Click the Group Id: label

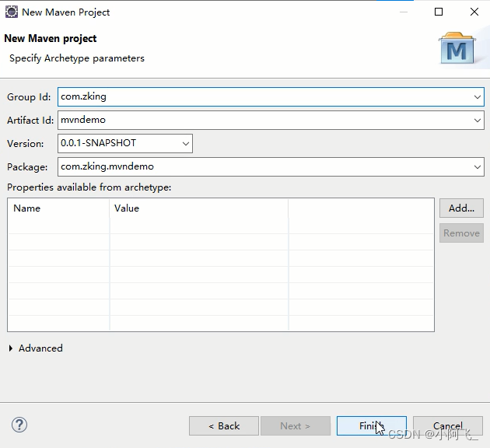click(29, 97)
